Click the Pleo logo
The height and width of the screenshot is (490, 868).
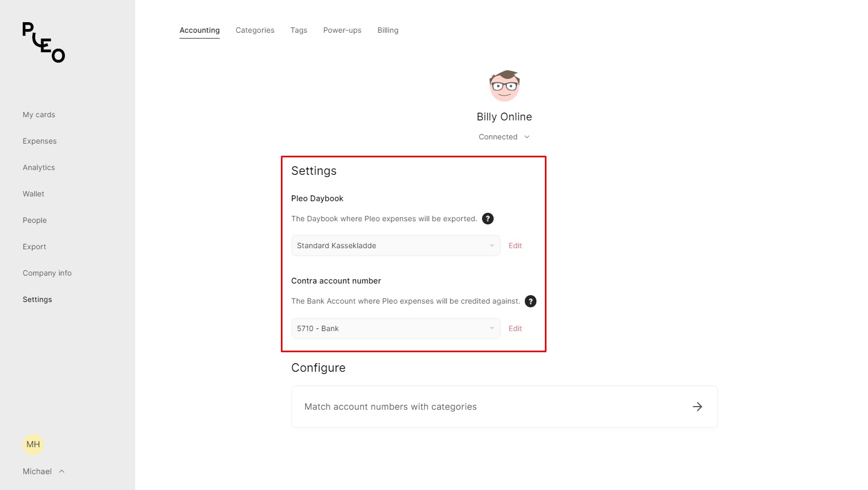[43, 42]
